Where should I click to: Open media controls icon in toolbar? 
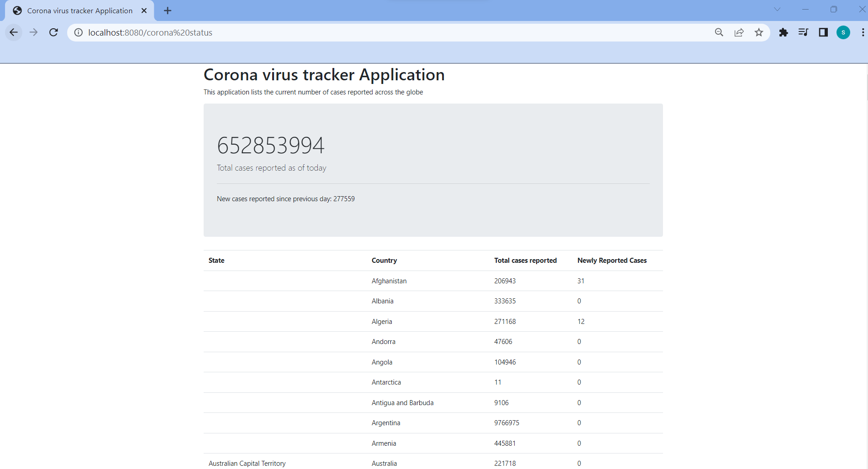(803, 32)
